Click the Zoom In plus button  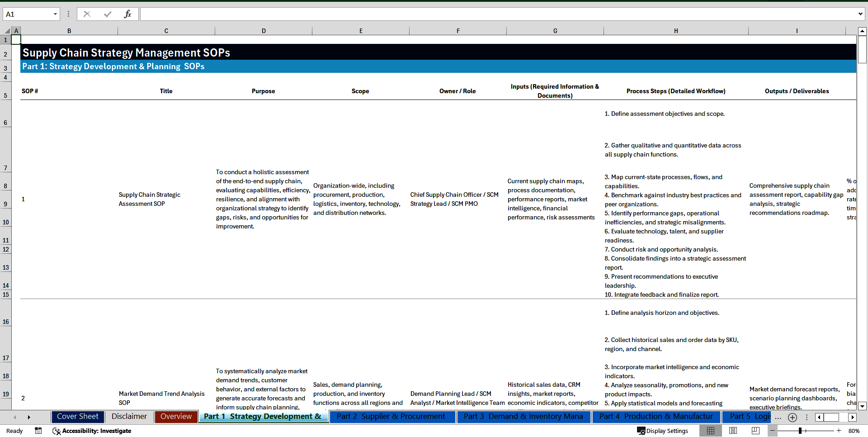tap(839, 431)
